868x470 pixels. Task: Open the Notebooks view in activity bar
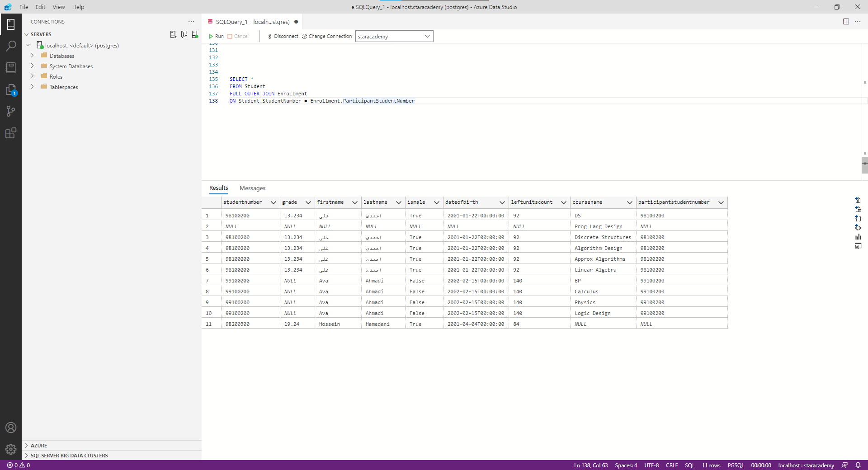(11, 68)
